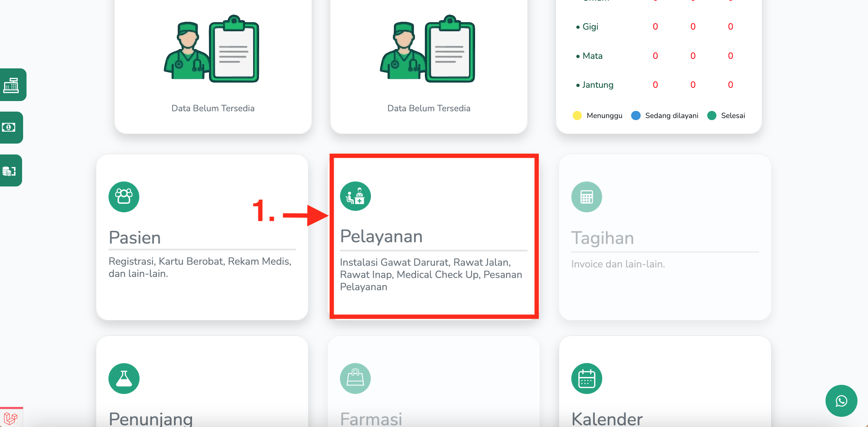Click the money bill sidebar icon
This screenshot has height=427, width=868.
click(9, 128)
